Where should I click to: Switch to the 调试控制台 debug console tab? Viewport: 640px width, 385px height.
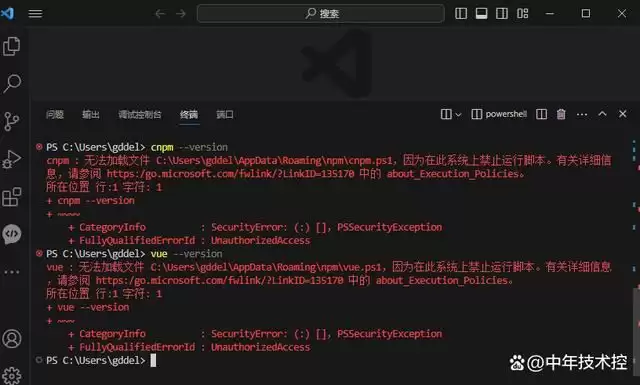tap(140, 114)
